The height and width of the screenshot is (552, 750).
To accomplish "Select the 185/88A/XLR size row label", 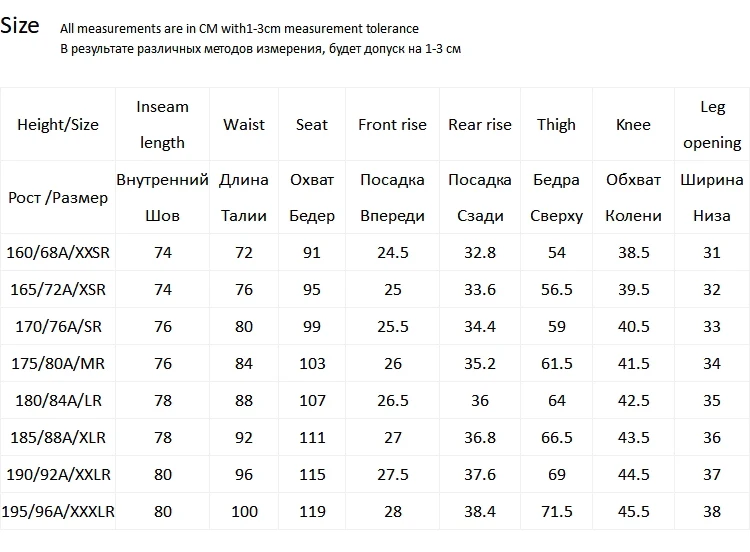I will coord(58,437).
